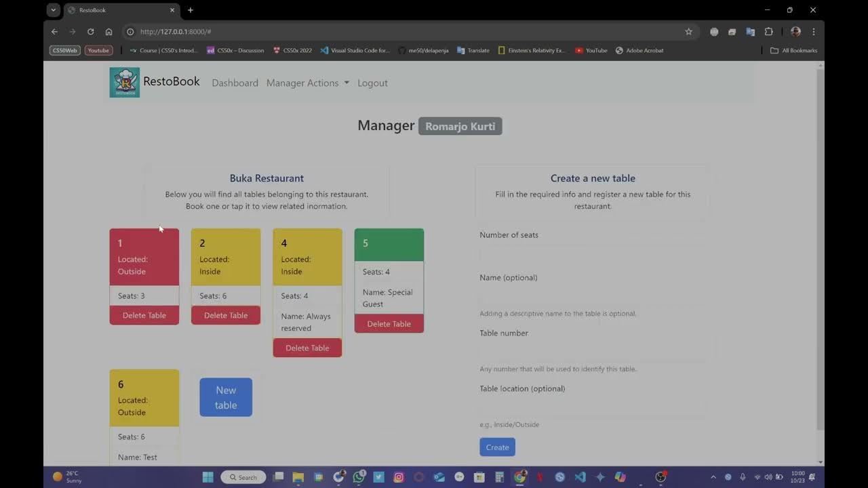Open the Dashboard nav link
Screen dimensions: 868x488
(235, 83)
